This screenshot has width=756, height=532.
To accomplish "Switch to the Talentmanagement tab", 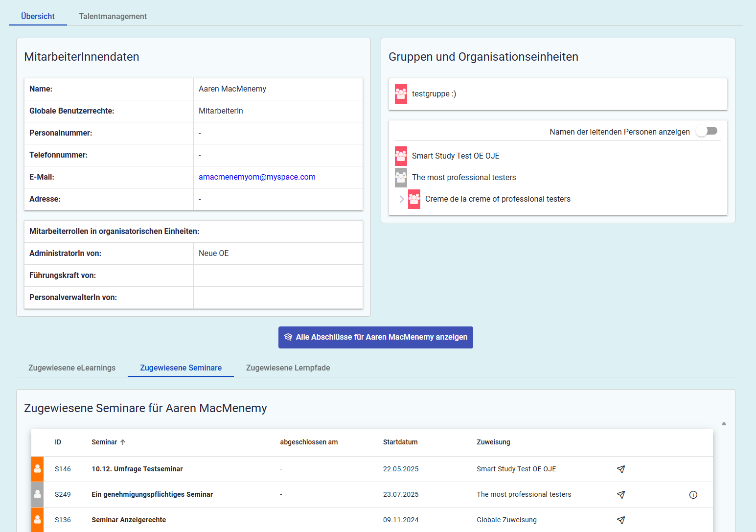I will pyautogui.click(x=113, y=17).
